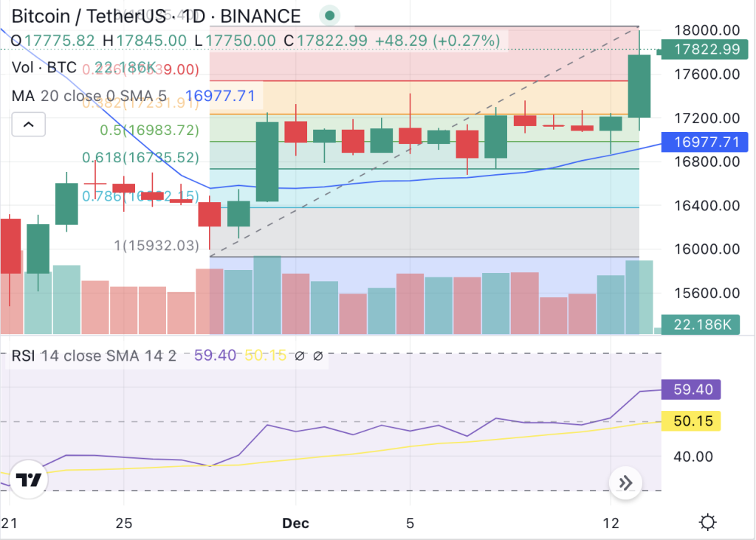Click the 1(15932.03) Fibonacci level label

pyautogui.click(x=157, y=246)
